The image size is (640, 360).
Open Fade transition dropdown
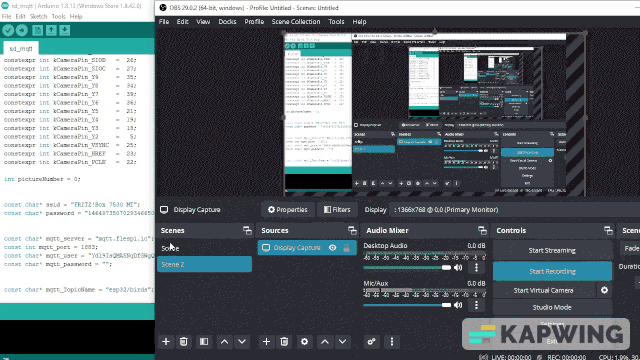630,248
